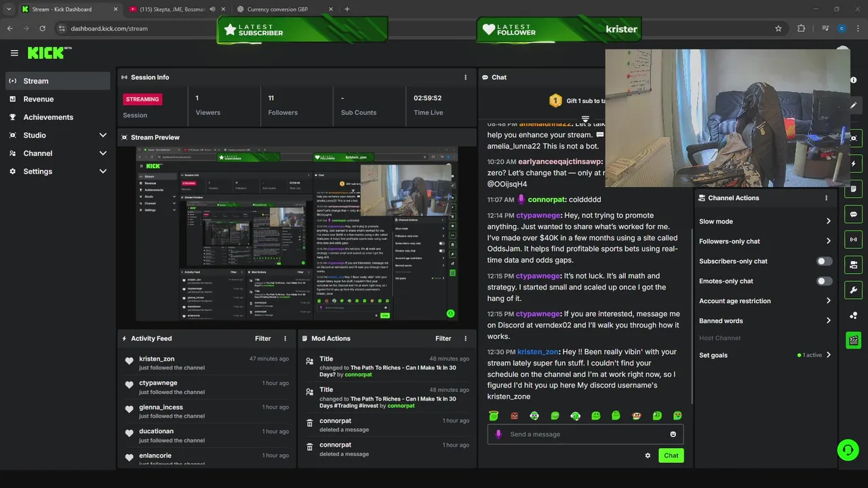Open Followers-only chat options

point(765,241)
